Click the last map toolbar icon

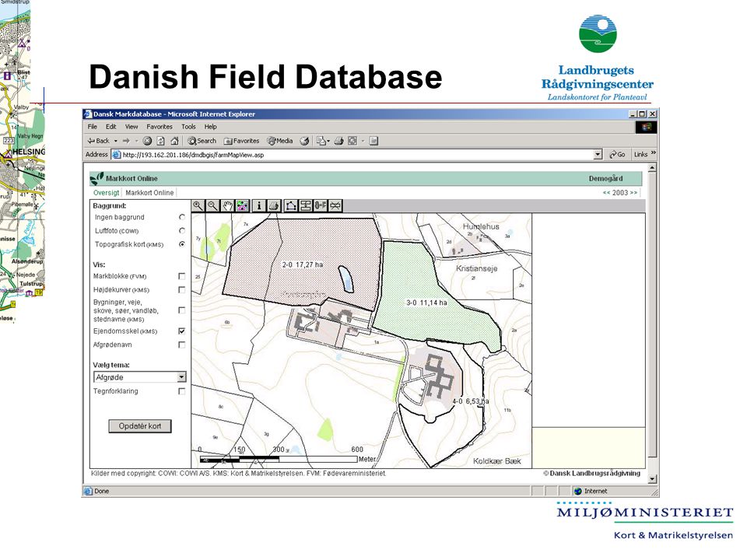(335, 205)
